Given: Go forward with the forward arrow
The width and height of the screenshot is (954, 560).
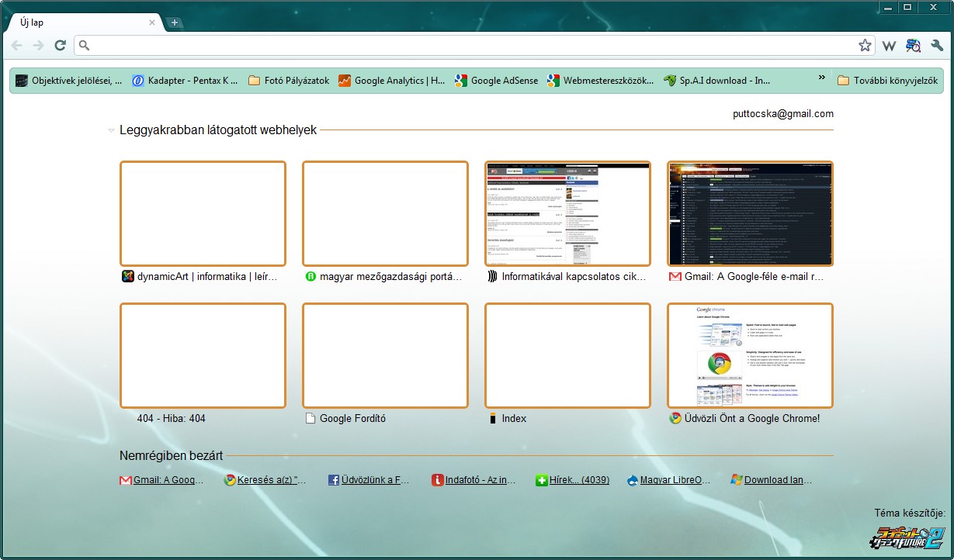Looking at the screenshot, I should [38, 46].
